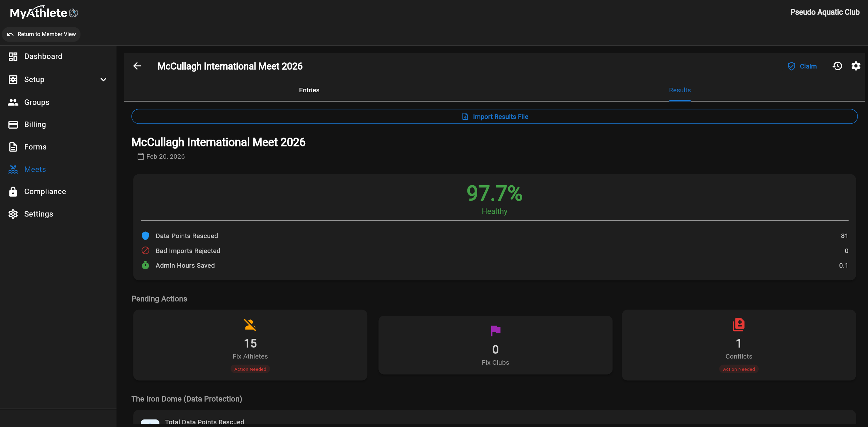
Task: Click the Claim button
Action: [802, 66]
